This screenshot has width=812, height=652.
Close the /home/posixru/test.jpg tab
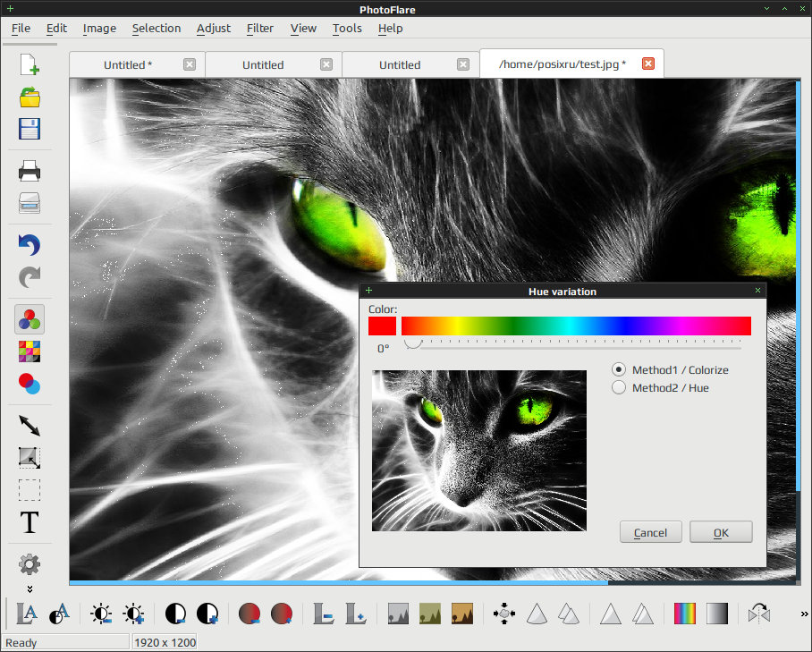click(x=647, y=64)
